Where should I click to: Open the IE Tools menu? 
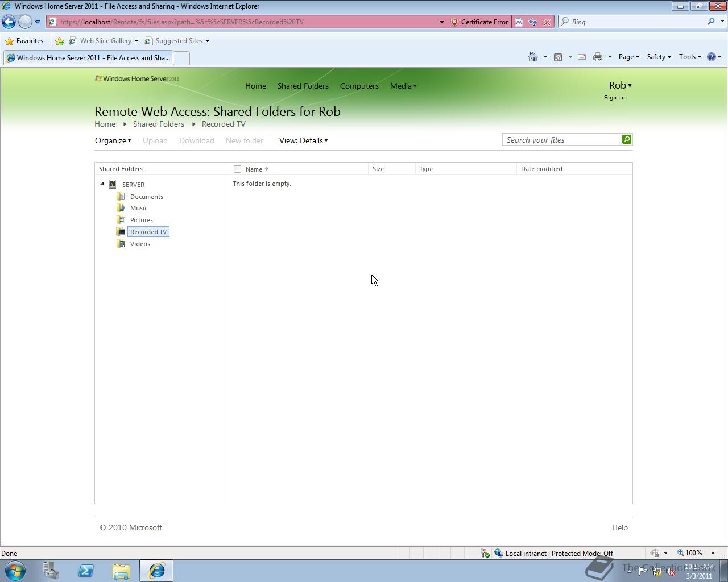(x=690, y=57)
